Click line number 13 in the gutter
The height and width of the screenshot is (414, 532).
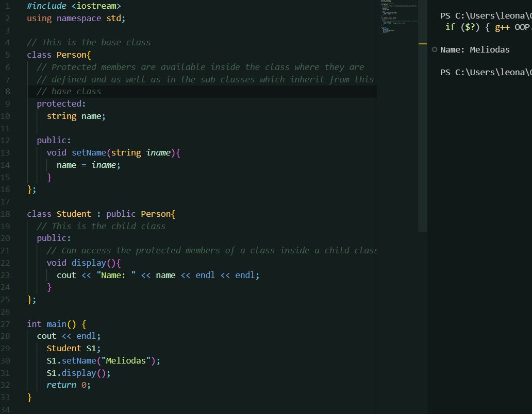(x=5, y=153)
